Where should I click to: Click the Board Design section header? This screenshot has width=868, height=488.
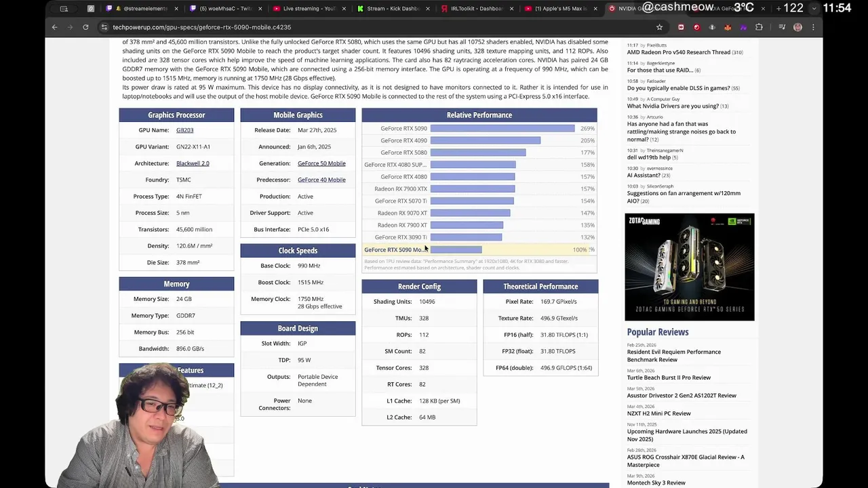pos(298,329)
